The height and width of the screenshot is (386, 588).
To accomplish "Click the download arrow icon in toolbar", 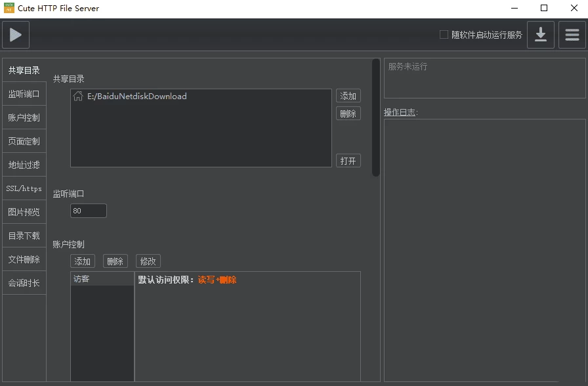I will (540, 35).
